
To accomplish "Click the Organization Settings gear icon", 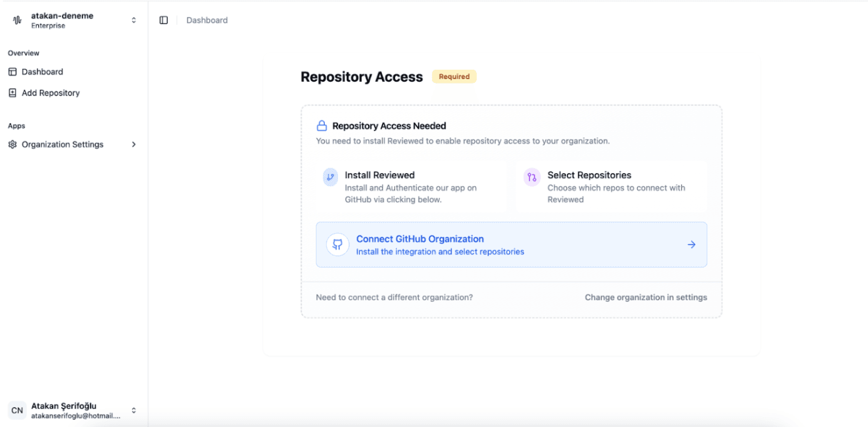I will click(13, 144).
